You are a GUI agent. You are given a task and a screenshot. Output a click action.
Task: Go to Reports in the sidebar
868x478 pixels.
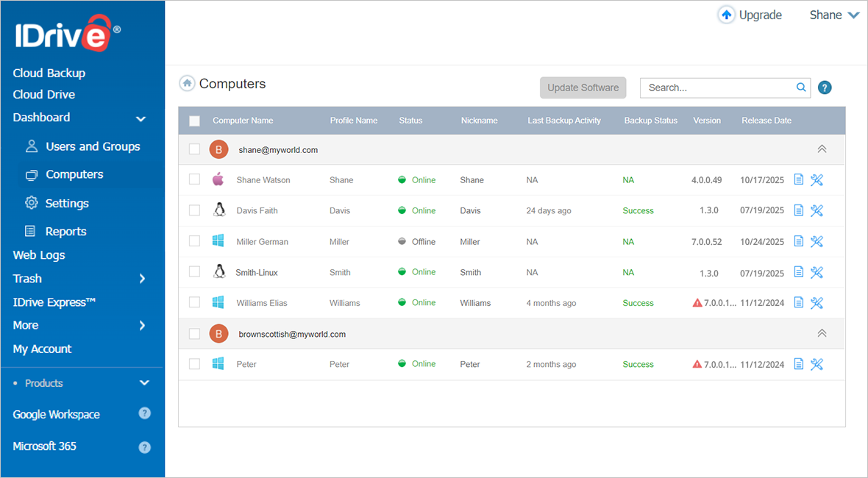coord(65,232)
